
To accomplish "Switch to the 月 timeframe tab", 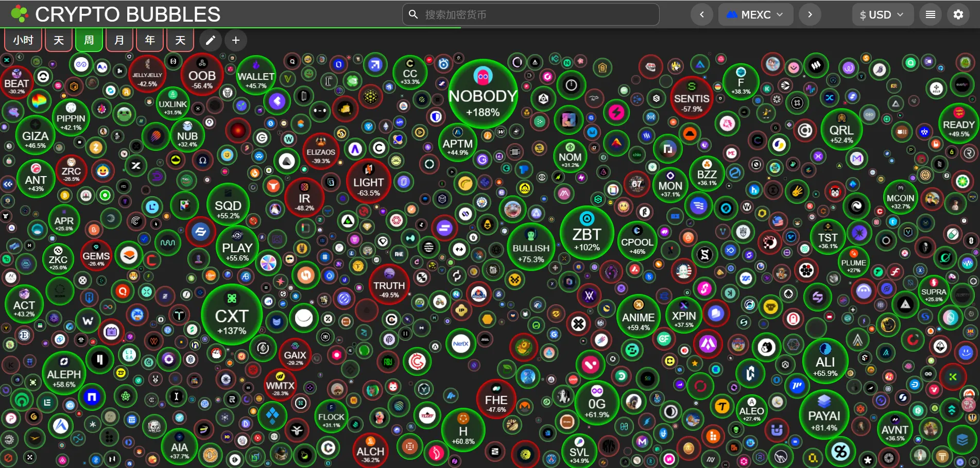I will click(x=119, y=40).
